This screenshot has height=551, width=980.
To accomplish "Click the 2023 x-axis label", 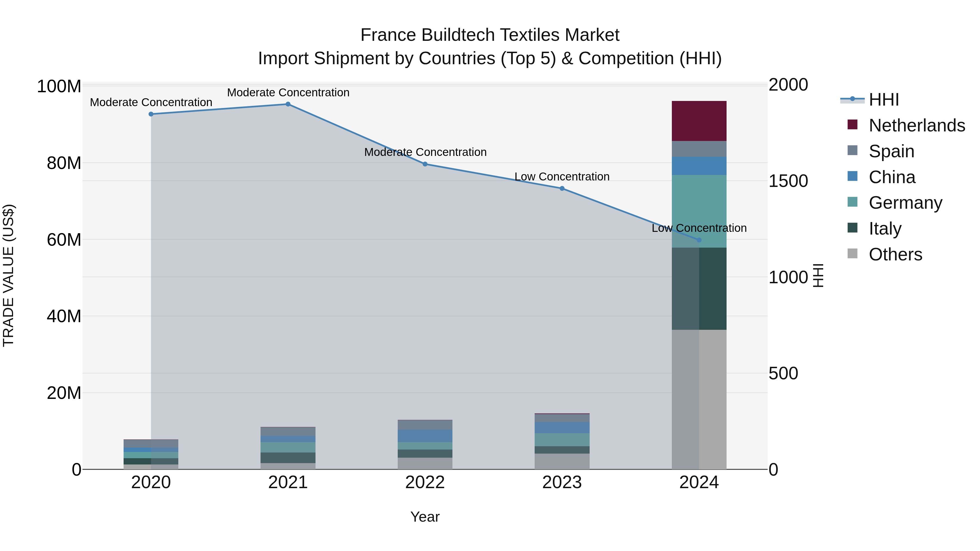I will pos(562,482).
